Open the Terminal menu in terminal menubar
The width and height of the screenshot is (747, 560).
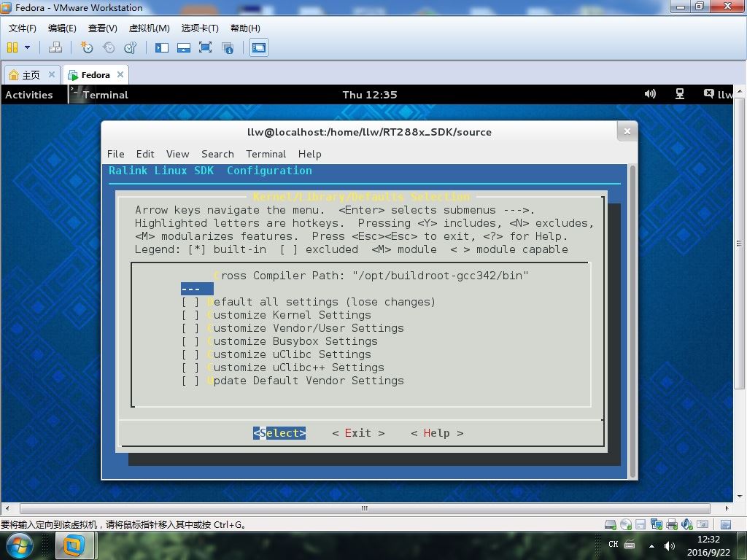[x=266, y=154]
